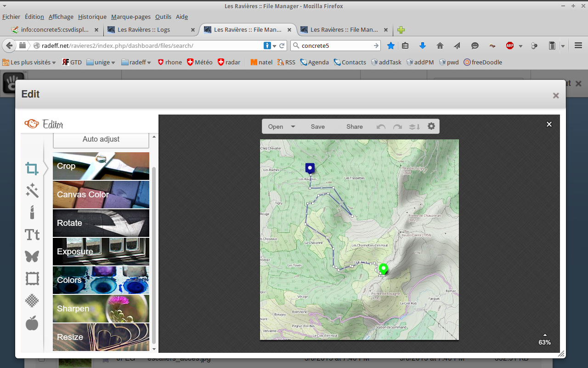588x368 pixels.
Task: Click the Save button in editor
Action: (x=317, y=126)
